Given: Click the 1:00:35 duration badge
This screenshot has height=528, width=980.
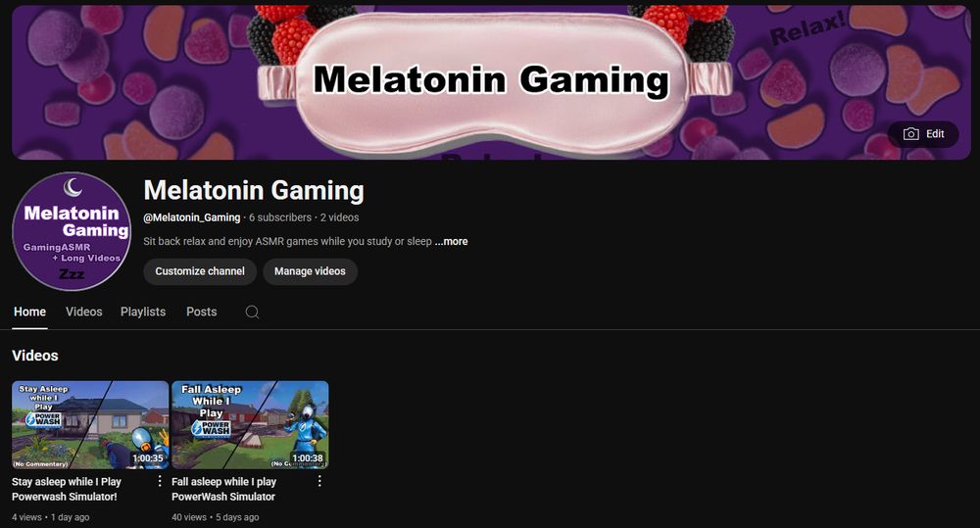Looking at the screenshot, I should click(x=148, y=458).
